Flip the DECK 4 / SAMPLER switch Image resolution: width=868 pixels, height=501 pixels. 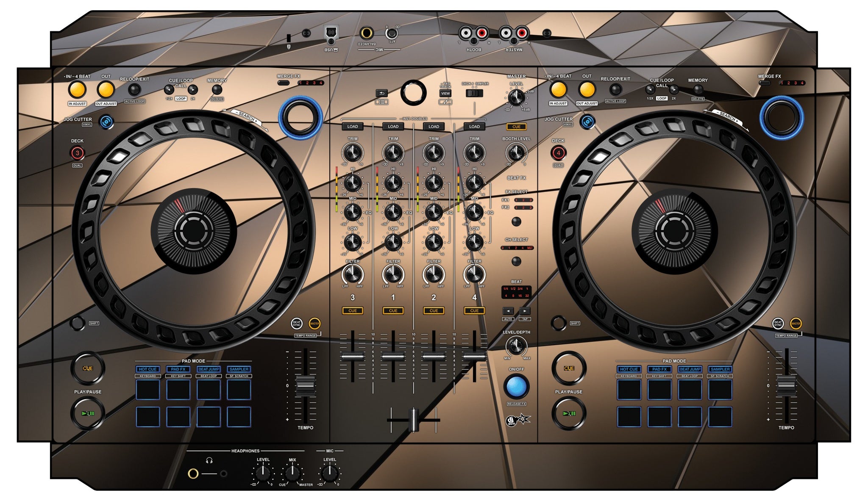click(x=474, y=93)
